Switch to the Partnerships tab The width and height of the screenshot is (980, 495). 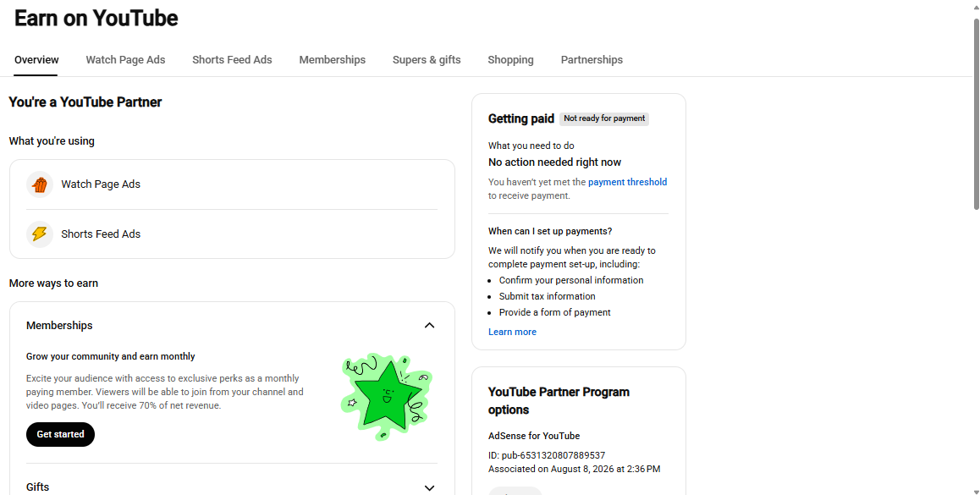tap(592, 60)
